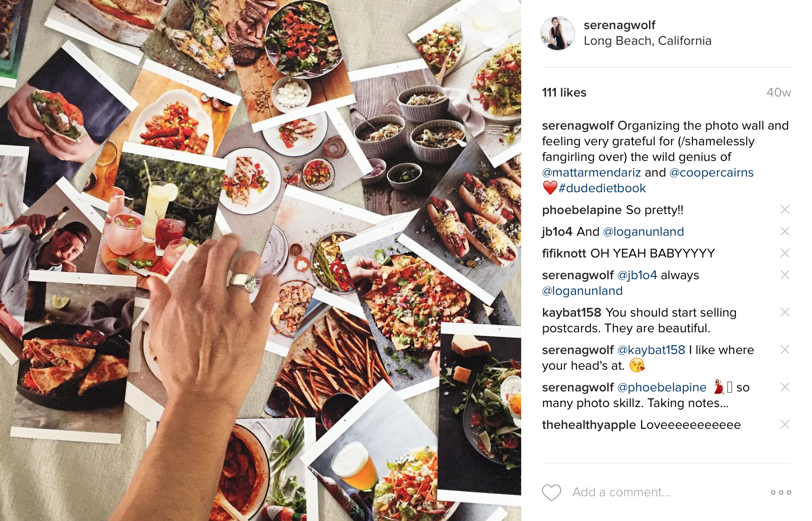Open the phoebelapine commenter profile
Image resolution: width=812 pixels, height=521 pixels.
pyautogui.click(x=582, y=210)
